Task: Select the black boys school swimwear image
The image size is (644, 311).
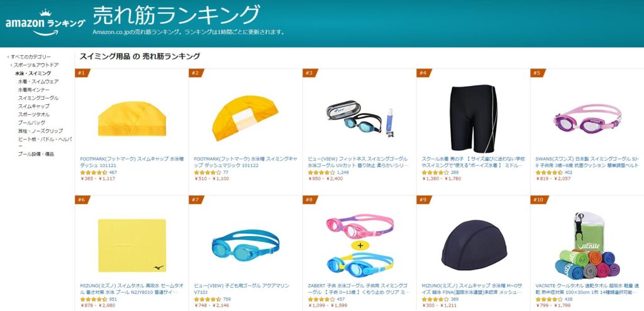Action: 474,119
